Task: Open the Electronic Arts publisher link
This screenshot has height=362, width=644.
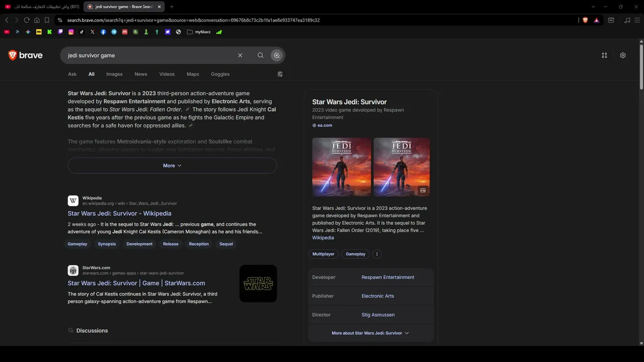Action: 378,296
